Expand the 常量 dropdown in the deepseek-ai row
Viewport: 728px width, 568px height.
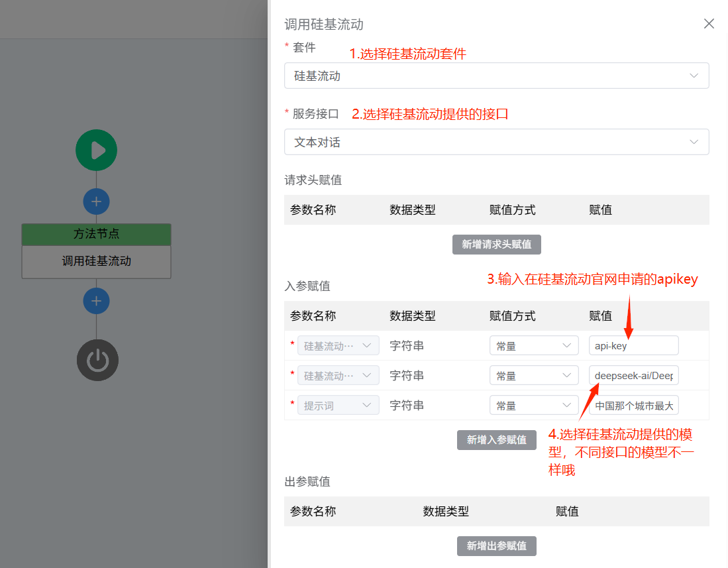(534, 375)
